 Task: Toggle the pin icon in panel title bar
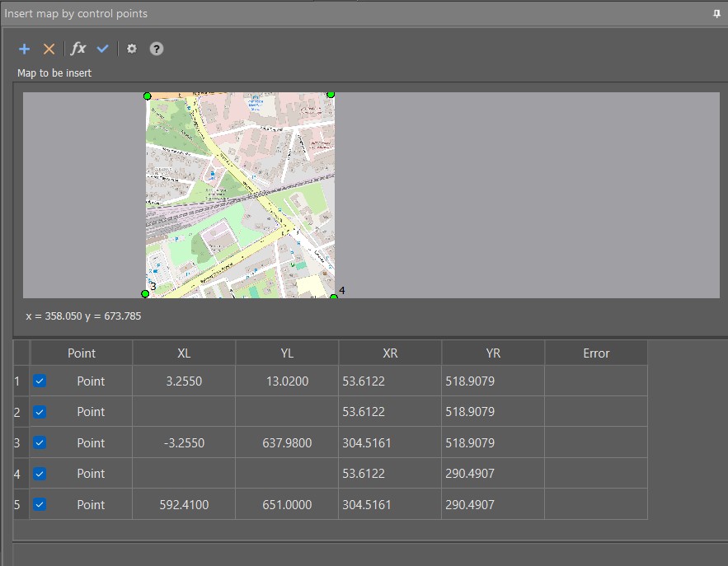[716, 14]
